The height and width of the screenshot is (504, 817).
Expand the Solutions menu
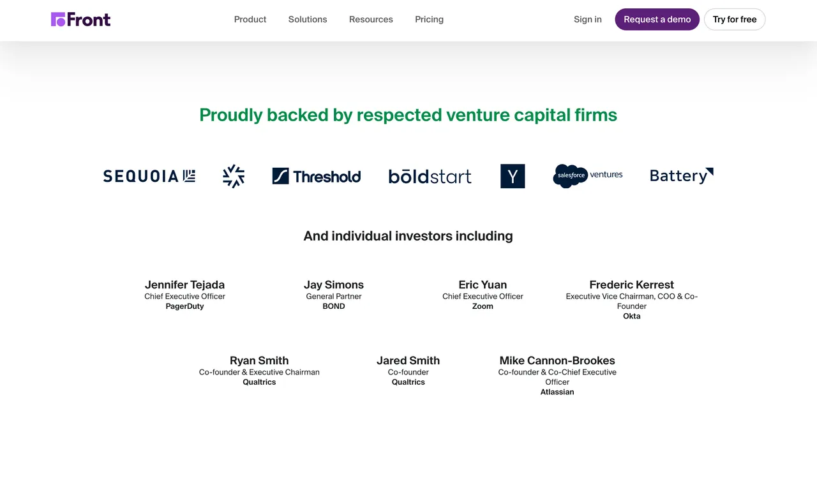(x=308, y=20)
